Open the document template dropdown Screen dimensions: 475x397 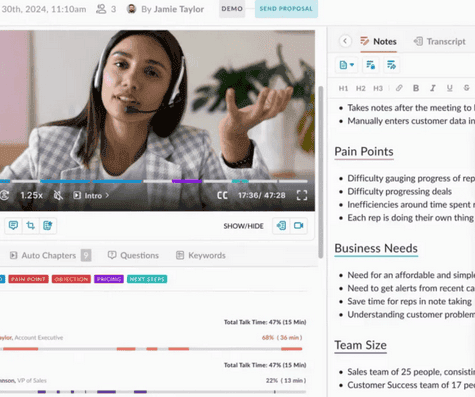point(346,65)
